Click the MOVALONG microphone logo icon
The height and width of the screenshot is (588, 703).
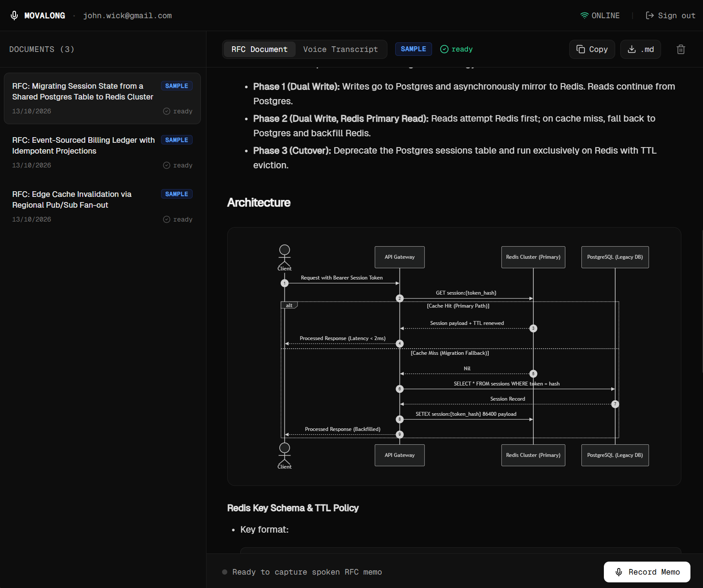[x=14, y=16]
